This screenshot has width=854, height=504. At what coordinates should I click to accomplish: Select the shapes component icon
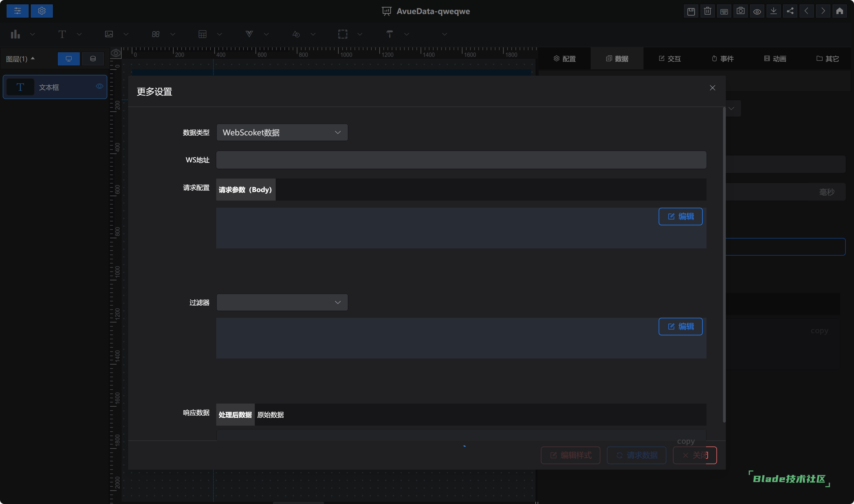296,34
